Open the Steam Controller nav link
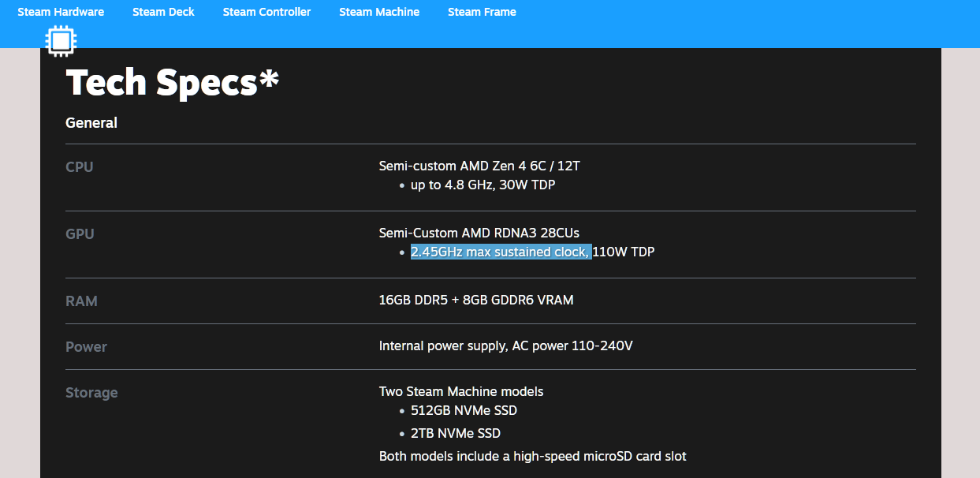Screen dimensions: 980x478 point(266,12)
